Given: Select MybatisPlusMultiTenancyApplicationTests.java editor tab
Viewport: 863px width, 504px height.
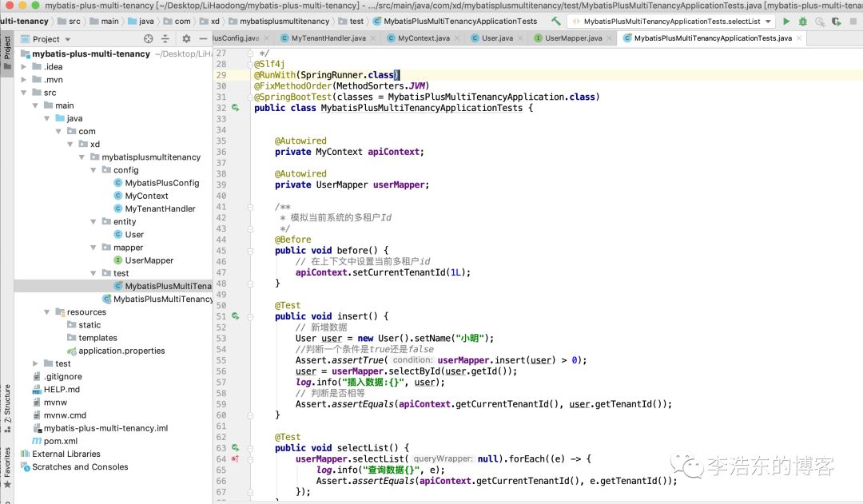Looking at the screenshot, I should coord(712,38).
